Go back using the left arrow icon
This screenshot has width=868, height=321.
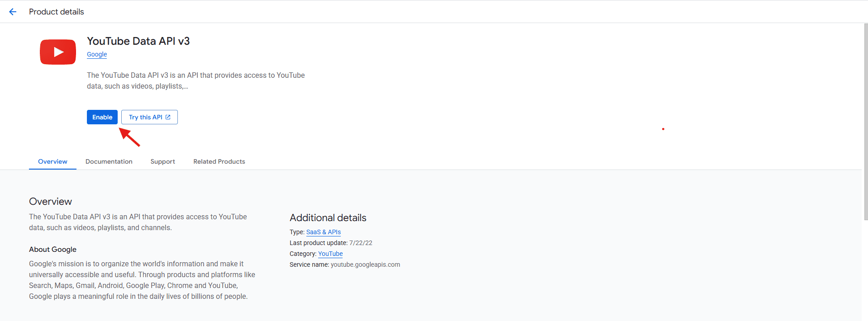[x=13, y=12]
